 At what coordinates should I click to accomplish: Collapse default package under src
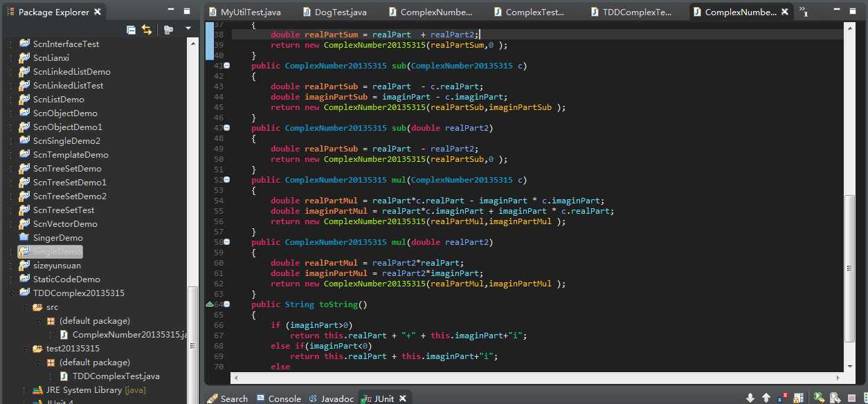coord(38,321)
